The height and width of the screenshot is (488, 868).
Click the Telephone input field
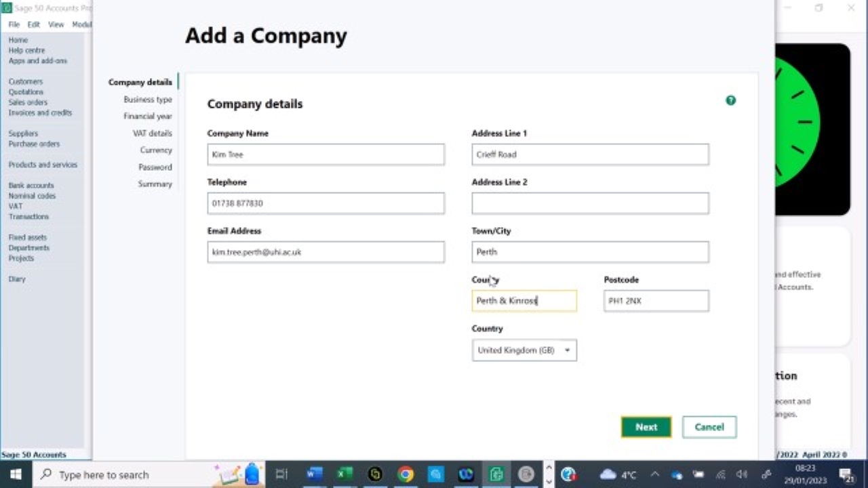325,203
